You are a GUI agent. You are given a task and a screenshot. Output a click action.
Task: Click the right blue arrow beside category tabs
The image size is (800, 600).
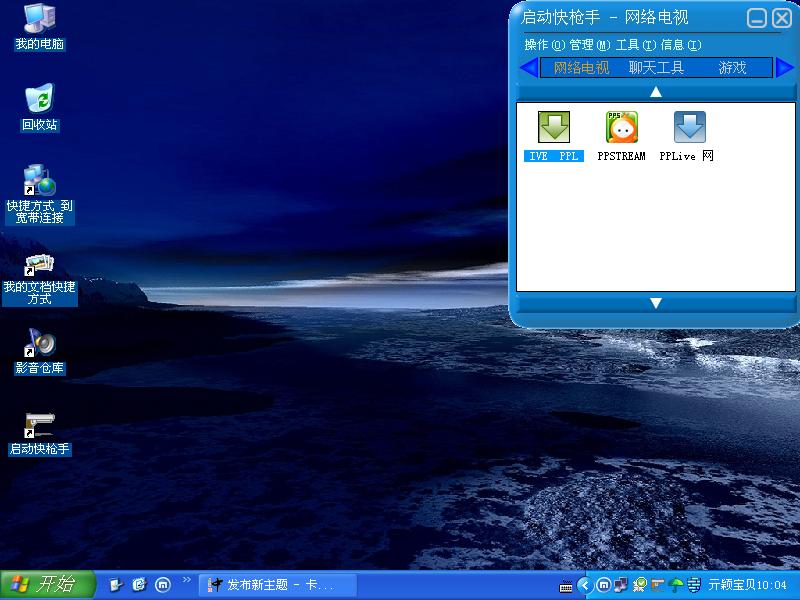[x=784, y=67]
